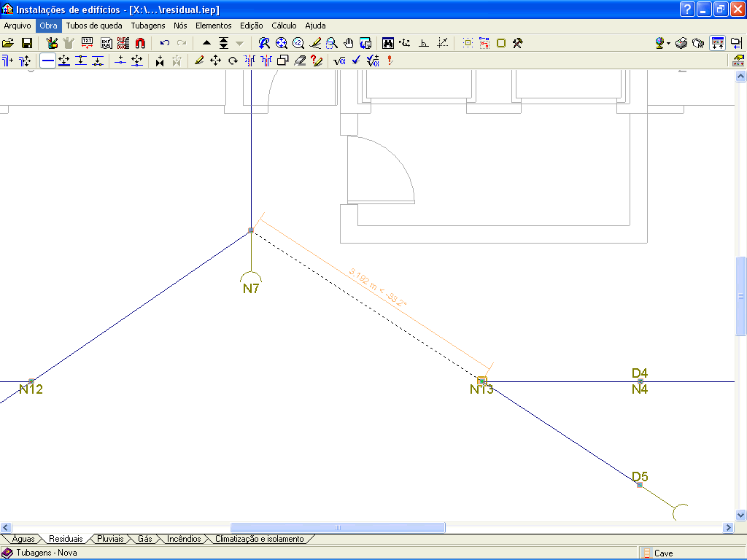Click the horizontal scrollbar right arrow
This screenshot has height=560, width=747.
click(729, 528)
